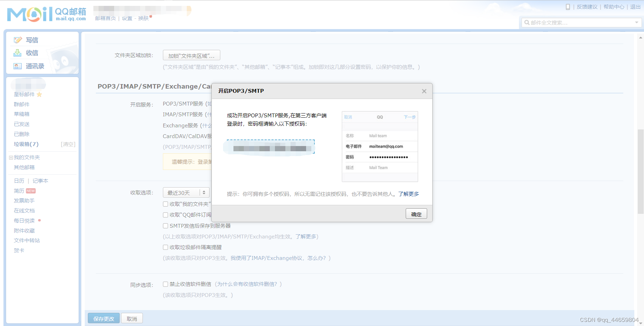Open 贺卡 in the sidebar
The image size is (644, 326).
19,251
